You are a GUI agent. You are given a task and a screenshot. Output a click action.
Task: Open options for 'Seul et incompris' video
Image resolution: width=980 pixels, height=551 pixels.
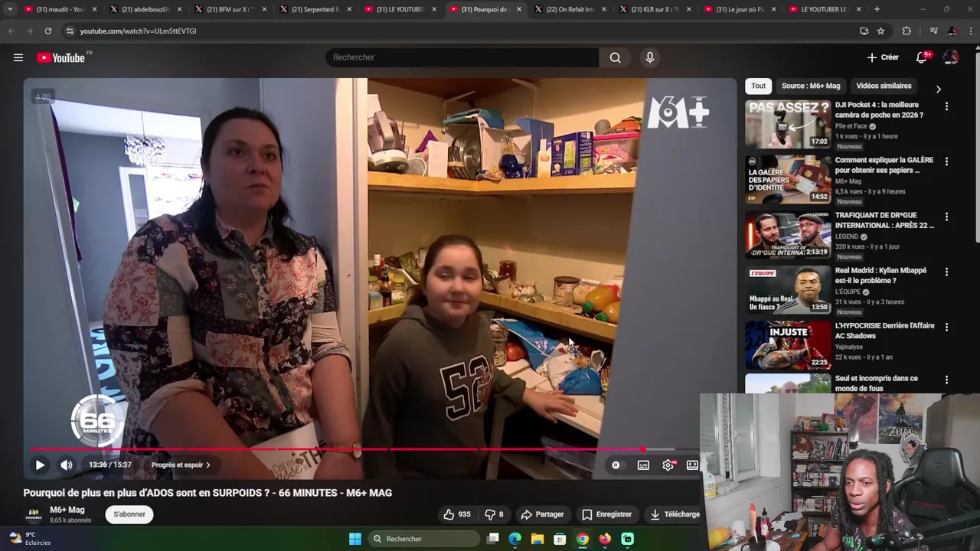pos(946,380)
